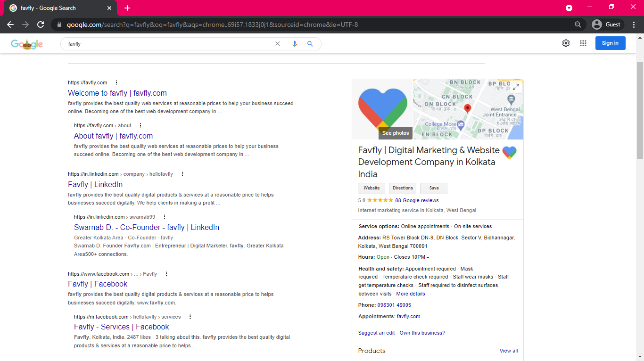Click the page vertical scrollbar
This screenshot has height=361, width=644.
[x=640, y=110]
